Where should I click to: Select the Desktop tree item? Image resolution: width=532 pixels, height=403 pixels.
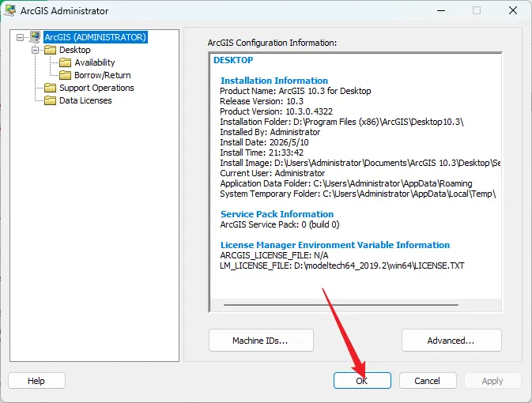75,50
